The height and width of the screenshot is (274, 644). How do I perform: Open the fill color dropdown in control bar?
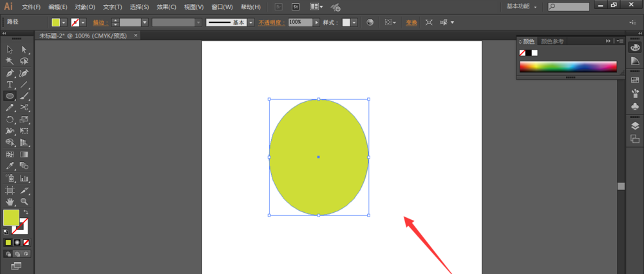click(64, 23)
